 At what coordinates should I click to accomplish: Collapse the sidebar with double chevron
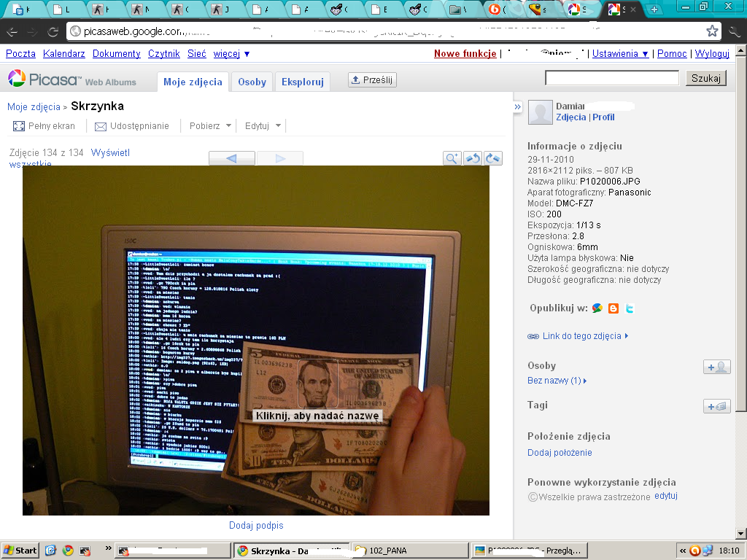(518, 106)
